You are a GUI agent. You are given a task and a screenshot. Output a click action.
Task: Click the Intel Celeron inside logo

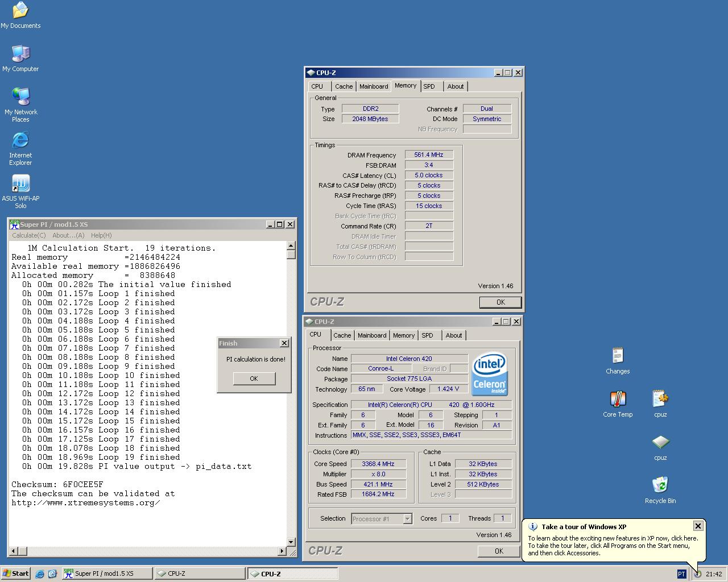click(x=490, y=374)
